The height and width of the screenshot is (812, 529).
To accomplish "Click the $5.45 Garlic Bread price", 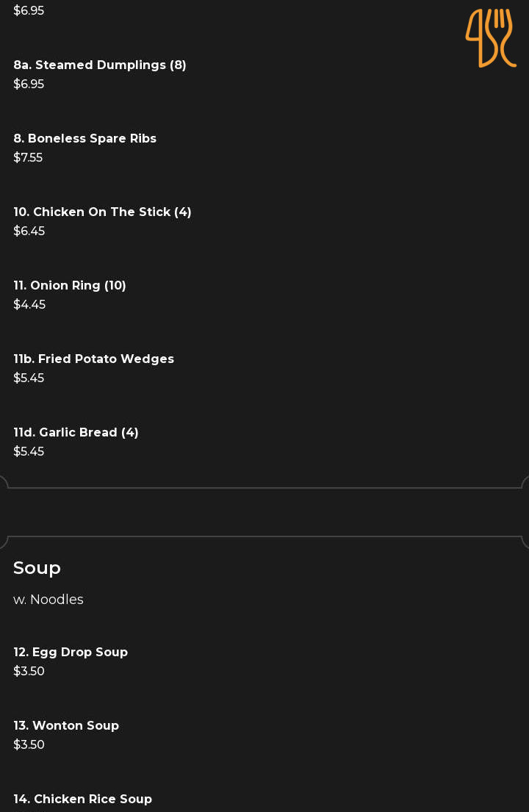I will [x=29, y=452].
